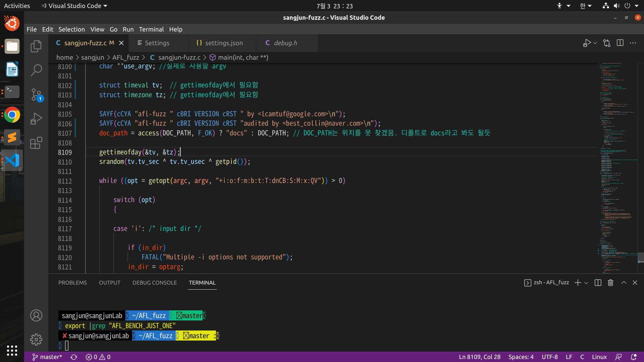Expand the Run Code dropdown arrow
The width and height of the screenshot is (644, 362).
point(595,43)
